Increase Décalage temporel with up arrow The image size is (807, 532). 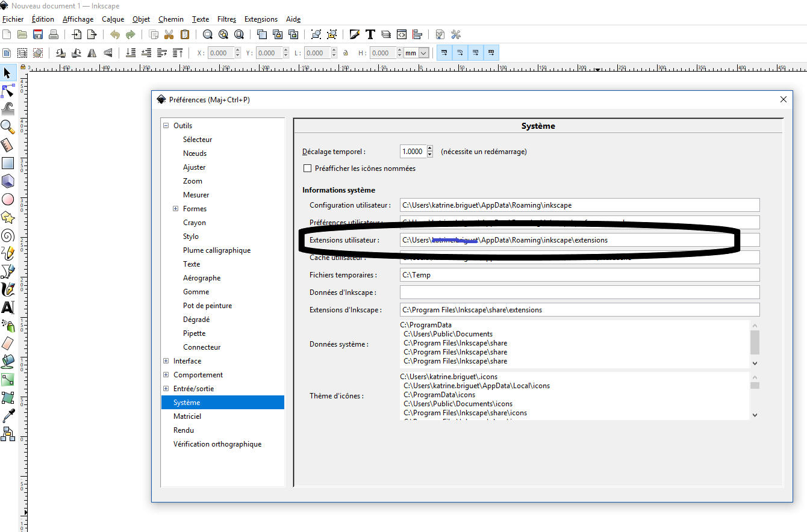(429, 148)
